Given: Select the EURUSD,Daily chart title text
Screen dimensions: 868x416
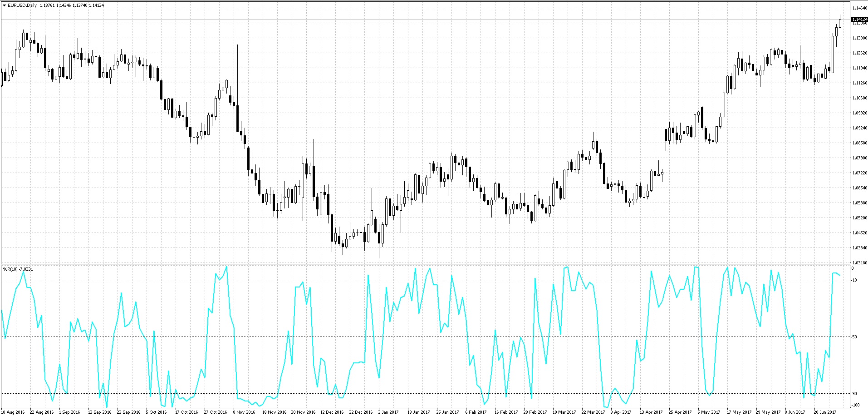Looking at the screenshot, I should (x=22, y=5).
